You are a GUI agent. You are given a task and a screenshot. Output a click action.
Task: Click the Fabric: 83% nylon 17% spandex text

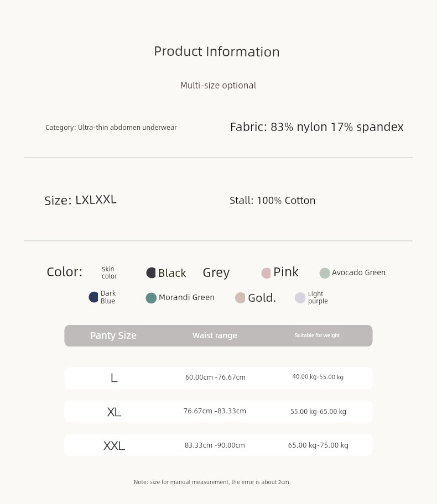pos(316,127)
